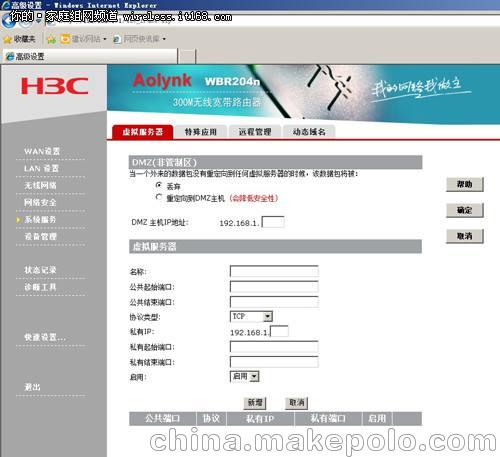
Task: Click the confirm button on right
Action: click(465, 210)
